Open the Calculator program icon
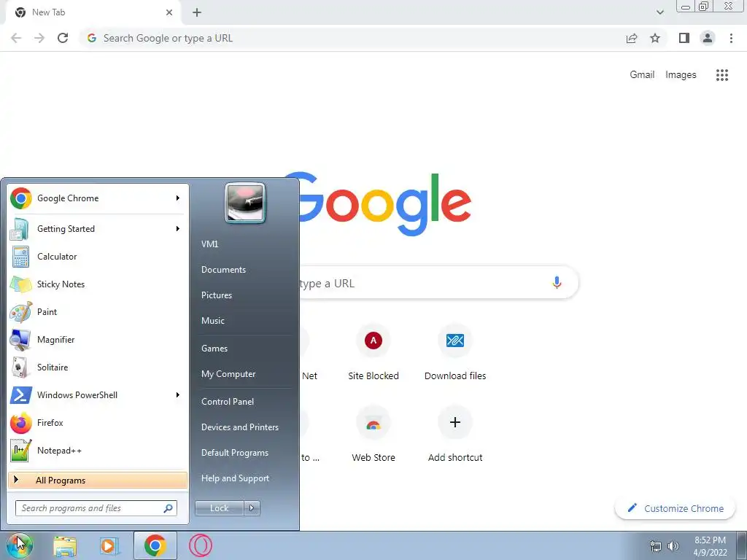 20,257
